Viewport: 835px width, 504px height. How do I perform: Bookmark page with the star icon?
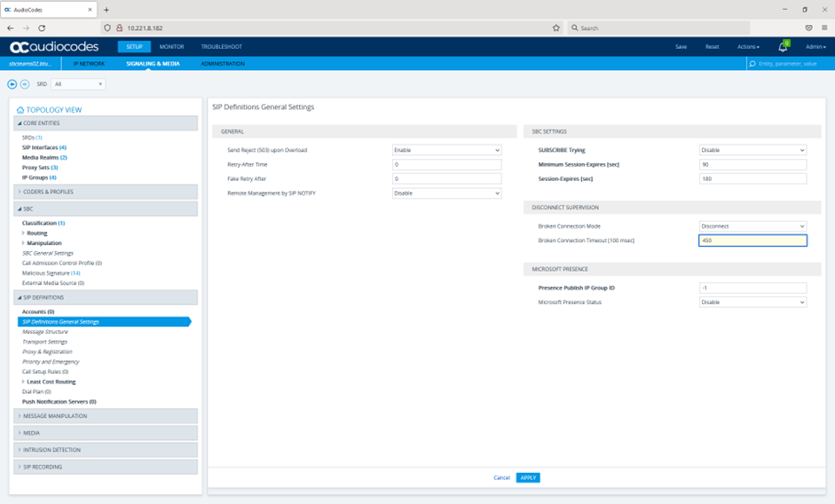(556, 28)
